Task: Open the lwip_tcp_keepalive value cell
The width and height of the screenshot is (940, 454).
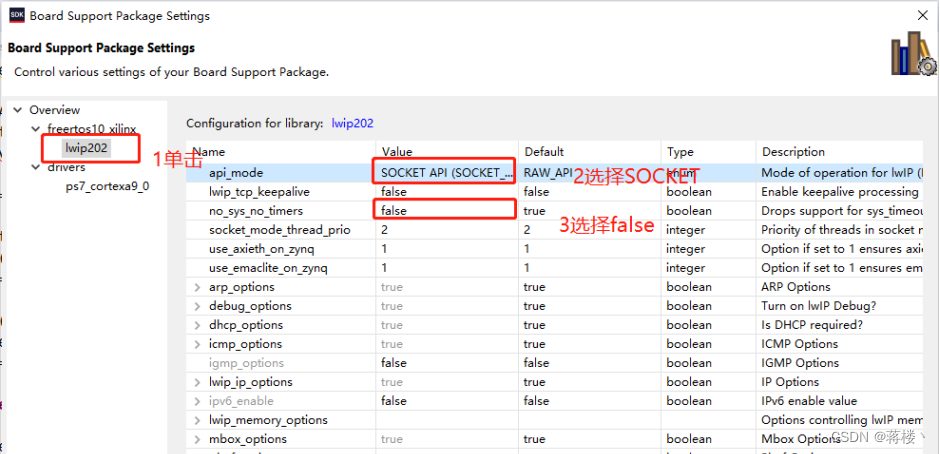Action: point(447,192)
